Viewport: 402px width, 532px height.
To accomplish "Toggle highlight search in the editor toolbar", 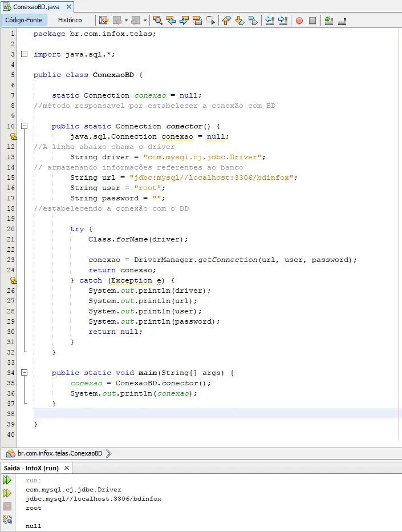I will tap(197, 21).
